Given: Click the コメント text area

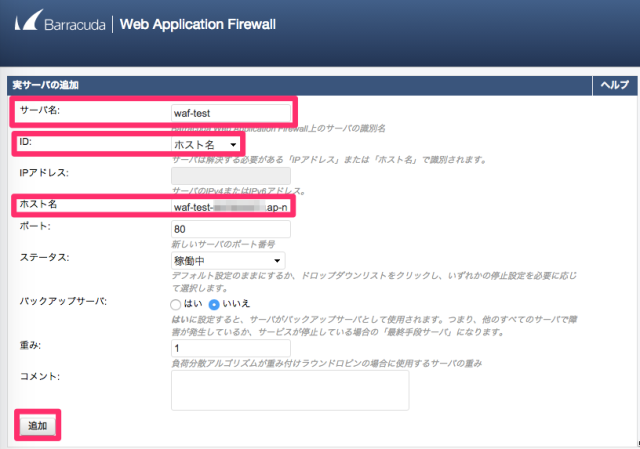Looking at the screenshot, I should [x=290, y=390].
